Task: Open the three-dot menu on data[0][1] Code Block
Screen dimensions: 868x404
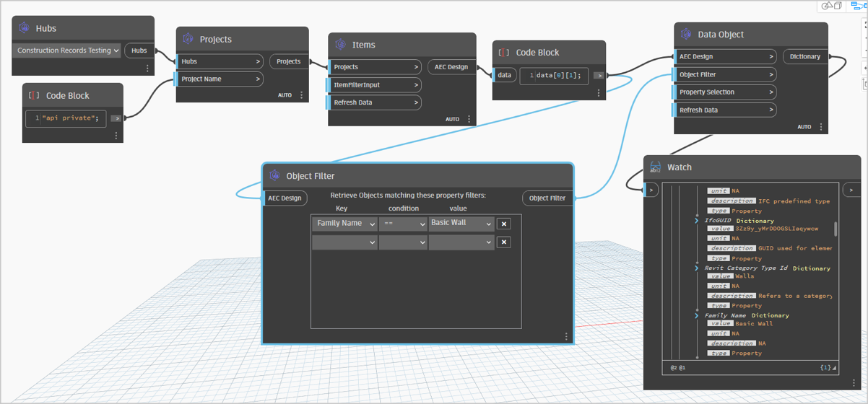Action: point(599,93)
